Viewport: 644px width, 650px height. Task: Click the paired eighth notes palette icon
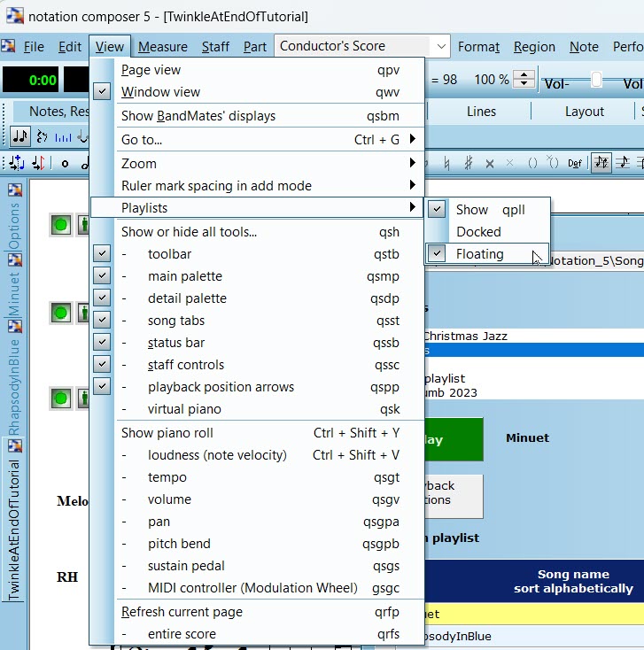(20, 136)
